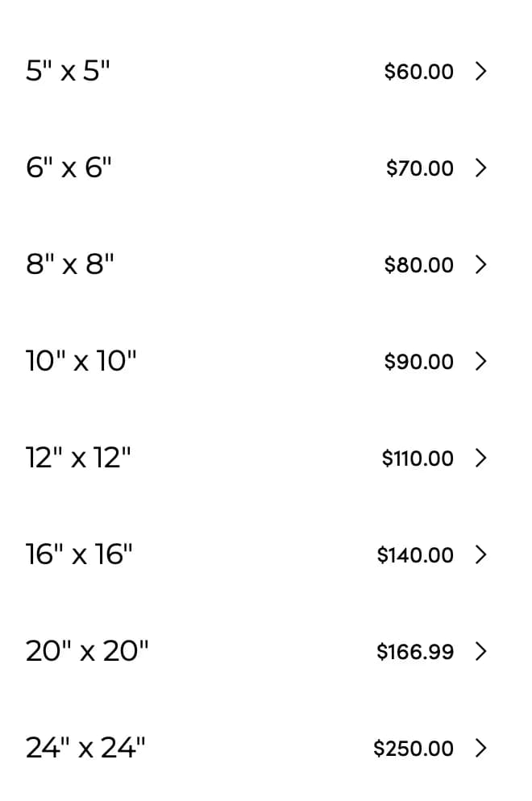Expand the $166.99 row using its chevron
The image size is (532, 801).
coord(480,651)
